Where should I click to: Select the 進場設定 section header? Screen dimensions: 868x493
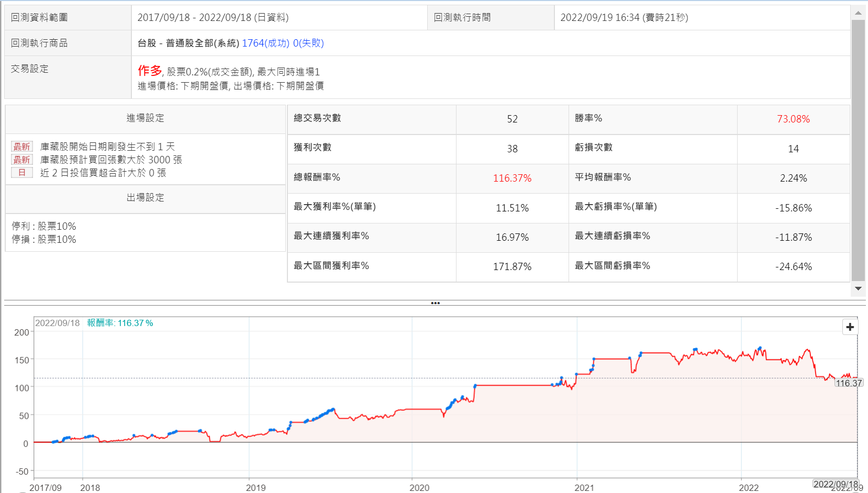point(145,118)
